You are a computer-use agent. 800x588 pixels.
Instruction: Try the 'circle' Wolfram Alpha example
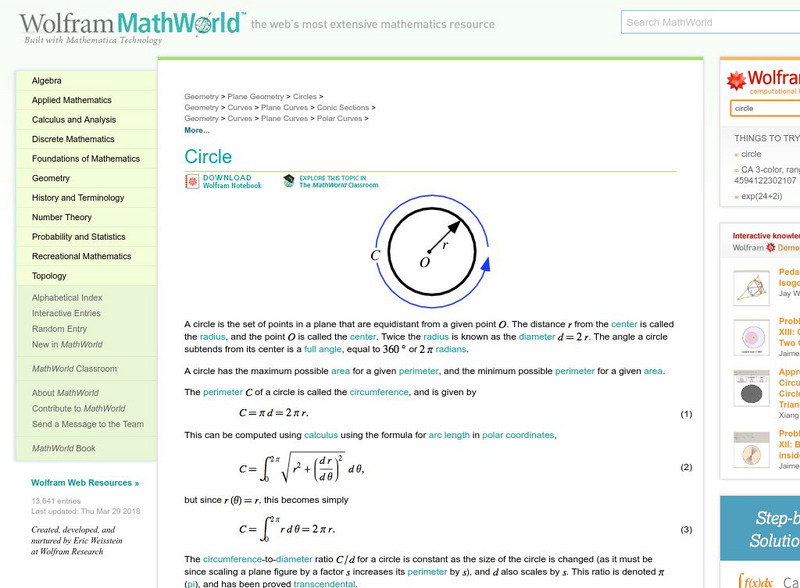pos(751,154)
